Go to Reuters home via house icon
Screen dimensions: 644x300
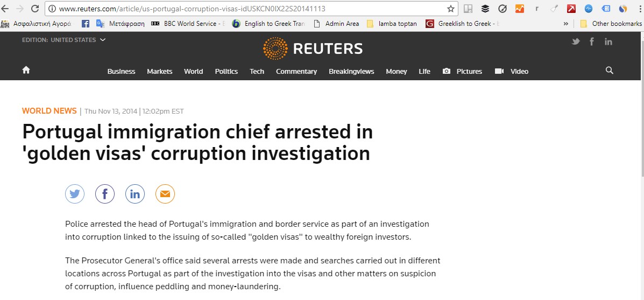(26, 70)
